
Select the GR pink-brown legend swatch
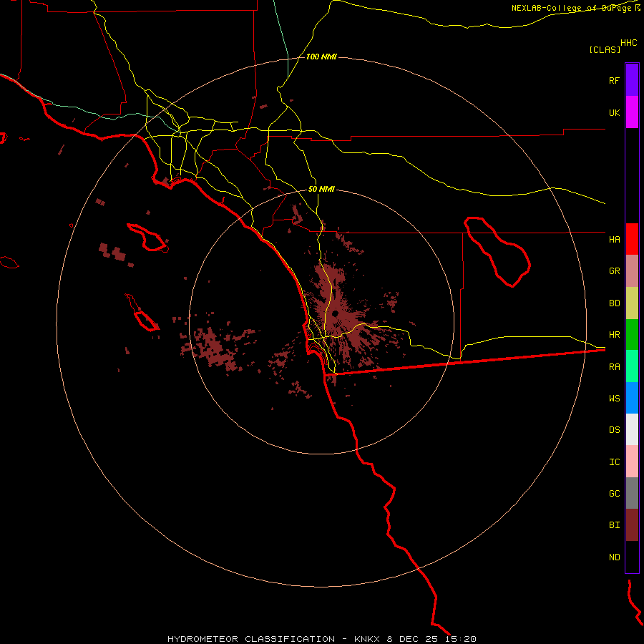pyautogui.click(x=632, y=271)
